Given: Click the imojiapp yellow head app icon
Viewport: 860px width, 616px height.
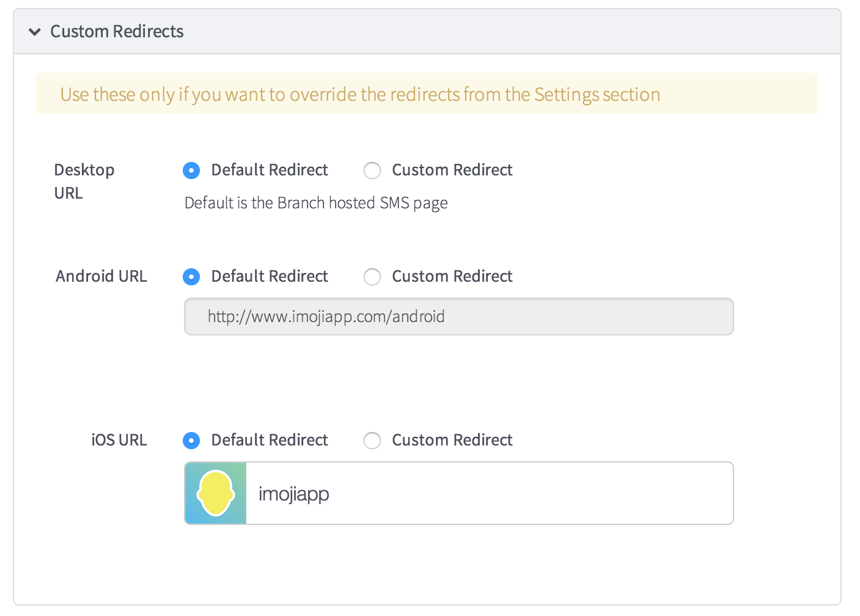Looking at the screenshot, I should point(216,493).
